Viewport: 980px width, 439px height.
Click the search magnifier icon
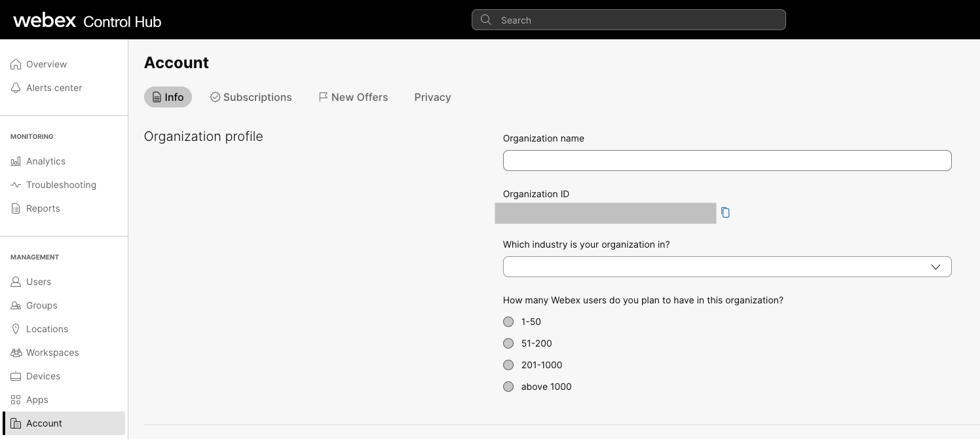pos(485,20)
